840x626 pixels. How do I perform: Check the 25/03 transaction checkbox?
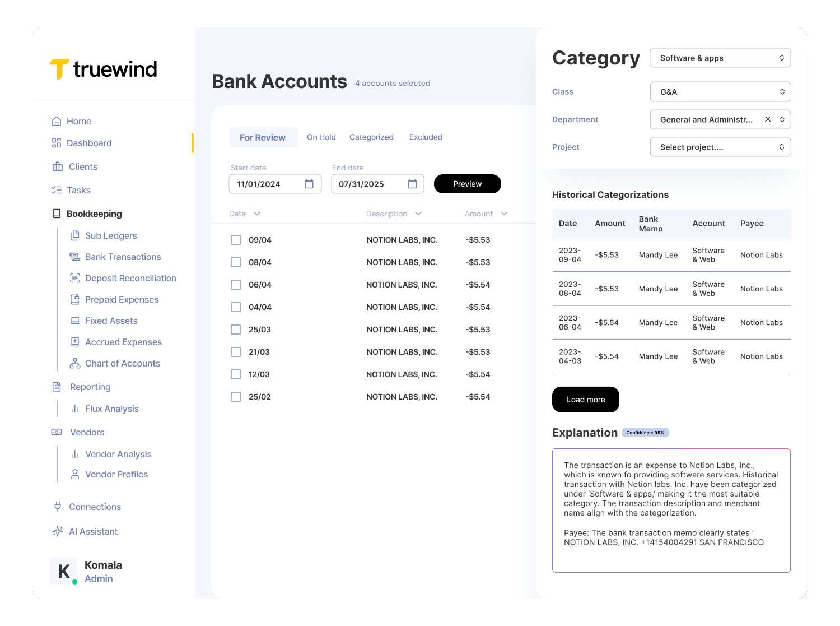click(236, 330)
